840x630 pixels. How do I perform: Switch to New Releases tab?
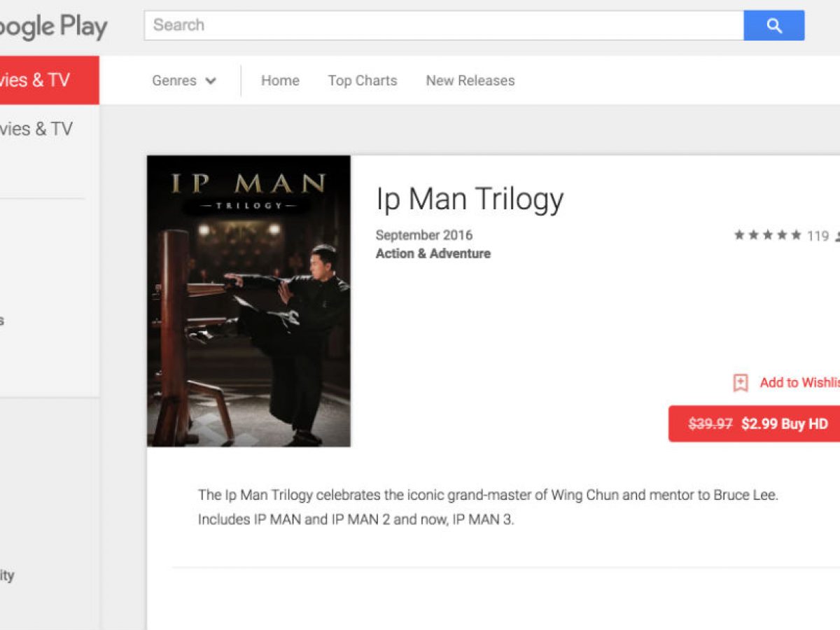pos(470,80)
